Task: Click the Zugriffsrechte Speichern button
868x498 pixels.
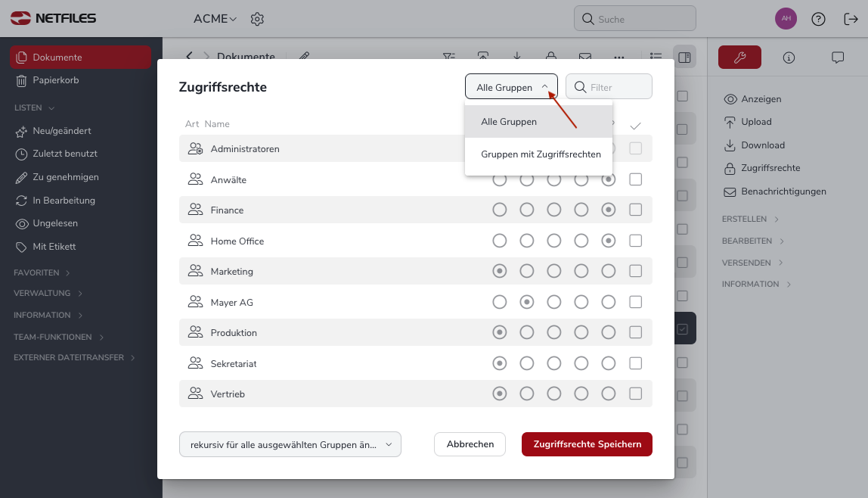Action: click(x=587, y=444)
